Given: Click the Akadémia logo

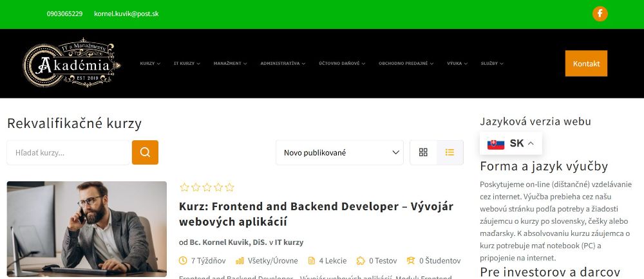Looking at the screenshot, I should point(72,63).
